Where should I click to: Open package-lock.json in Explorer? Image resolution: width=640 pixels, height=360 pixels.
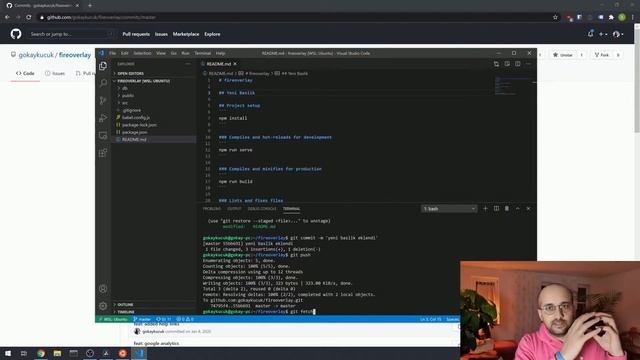pyautogui.click(x=153, y=125)
